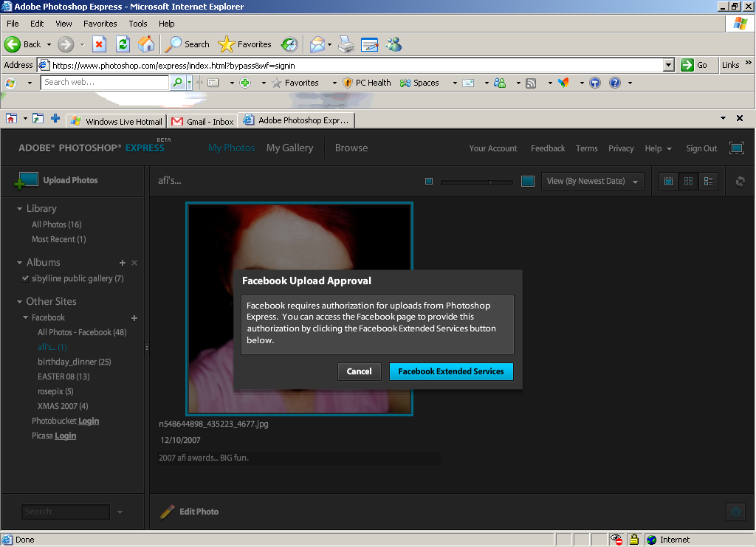
Task: Open the View (By Newest Date) dropdown
Action: coord(593,181)
